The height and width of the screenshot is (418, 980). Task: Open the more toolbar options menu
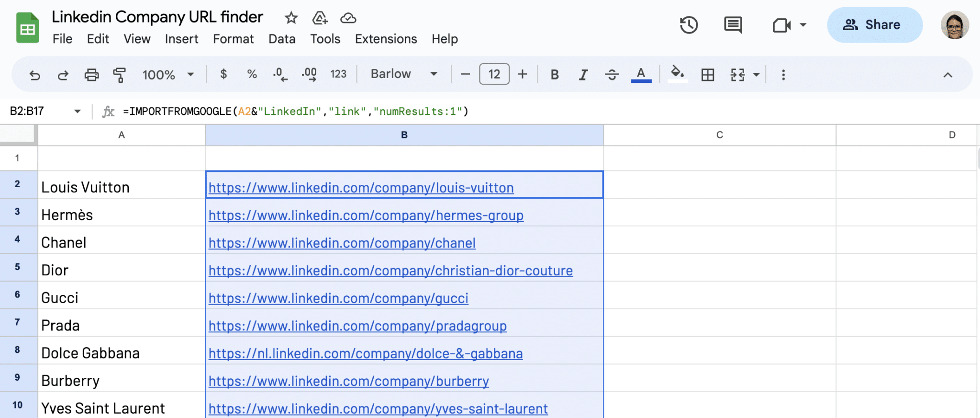(x=783, y=75)
